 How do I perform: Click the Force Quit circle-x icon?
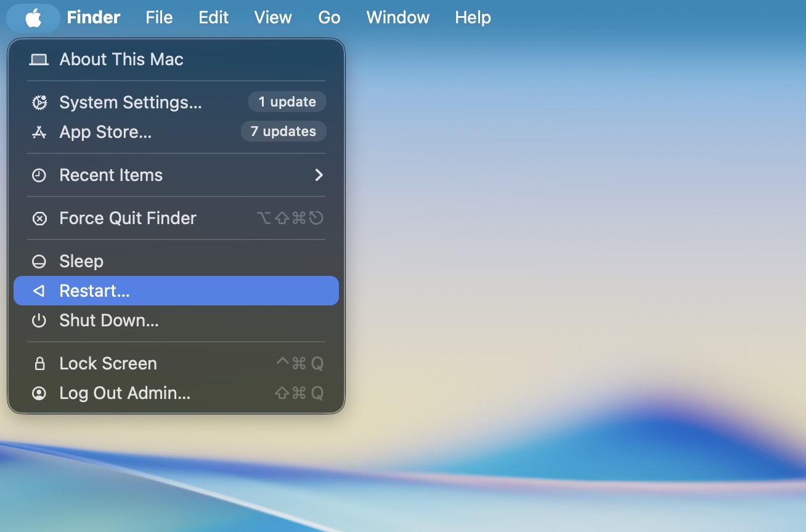(x=38, y=218)
